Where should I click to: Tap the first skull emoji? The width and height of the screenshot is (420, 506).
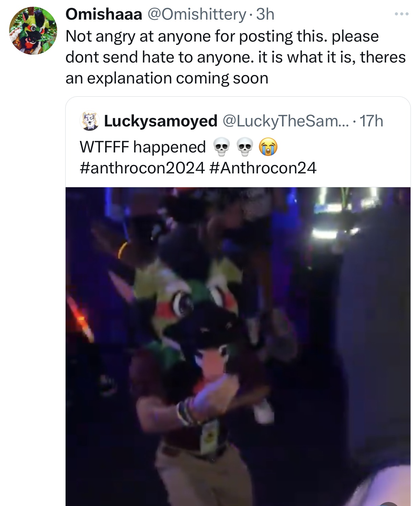(221, 147)
